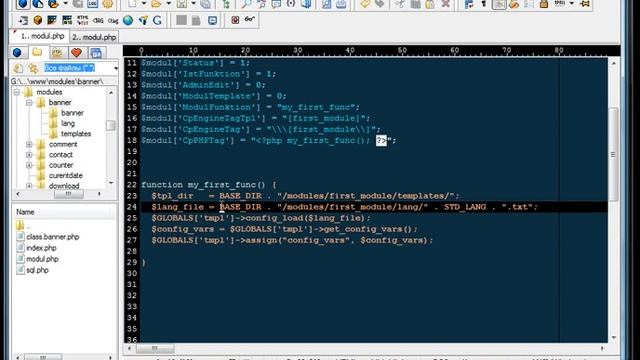
Task: Click the glasses icon in second toolbar
Action: click(249, 19)
